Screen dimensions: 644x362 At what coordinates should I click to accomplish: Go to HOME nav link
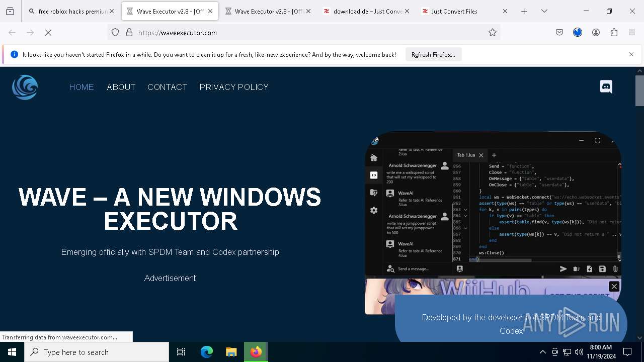tap(82, 87)
